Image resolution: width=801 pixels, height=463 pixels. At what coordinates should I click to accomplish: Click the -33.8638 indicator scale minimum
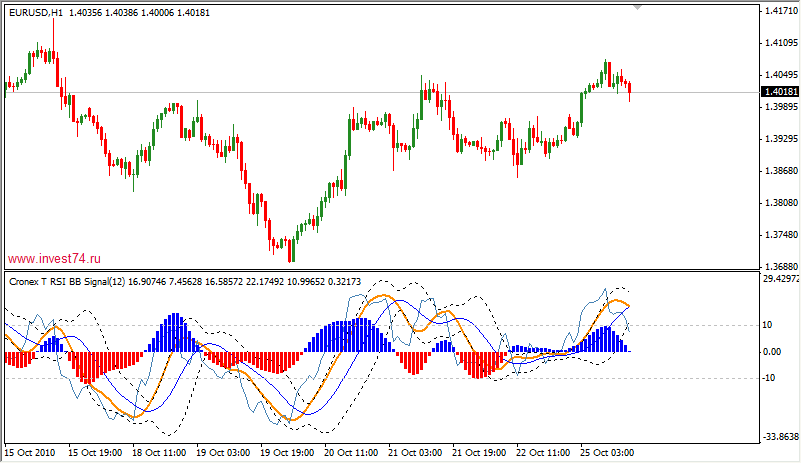pos(778,437)
